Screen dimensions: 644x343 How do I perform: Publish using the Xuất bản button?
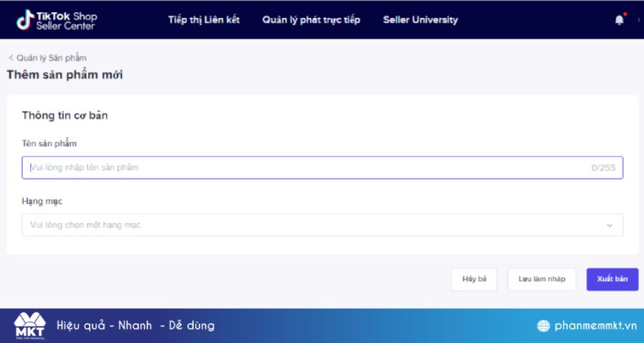pos(613,279)
